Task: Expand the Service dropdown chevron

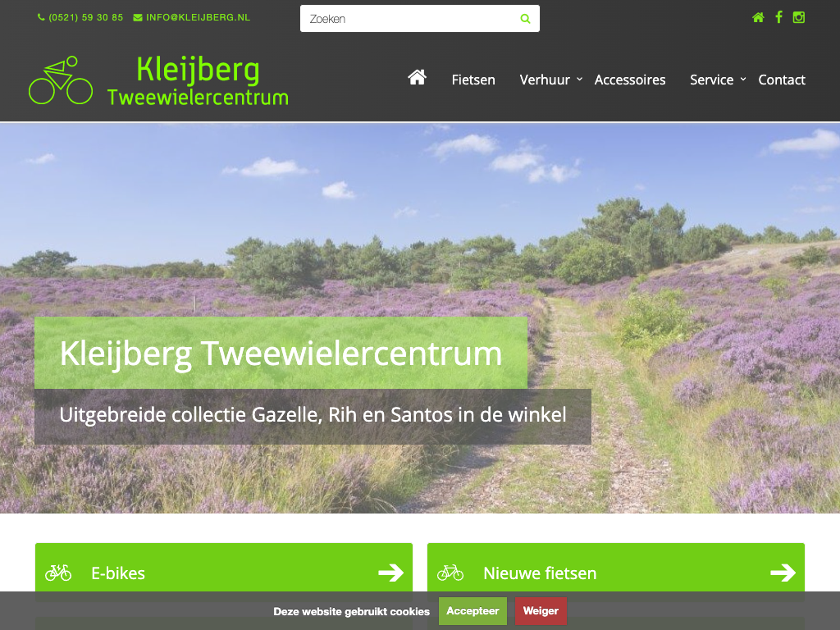Action: tap(743, 80)
